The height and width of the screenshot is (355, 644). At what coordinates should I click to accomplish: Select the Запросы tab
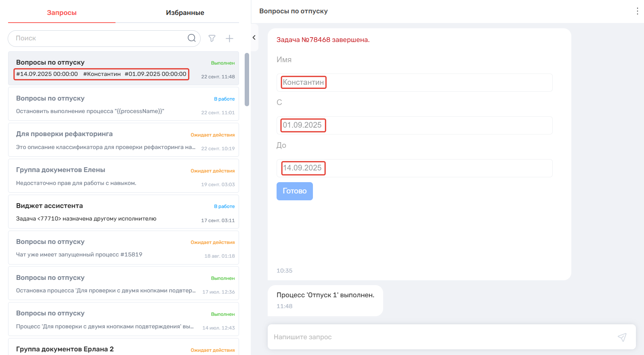62,13
